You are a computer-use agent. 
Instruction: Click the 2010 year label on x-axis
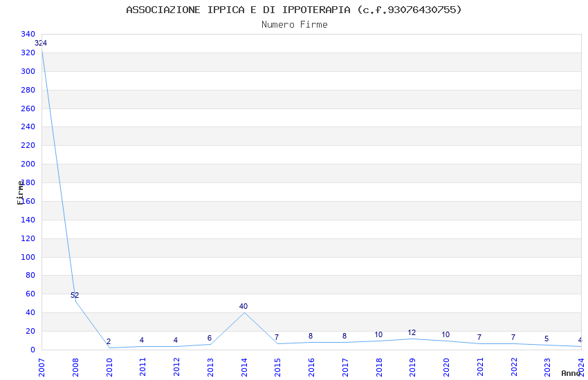pyautogui.click(x=109, y=367)
